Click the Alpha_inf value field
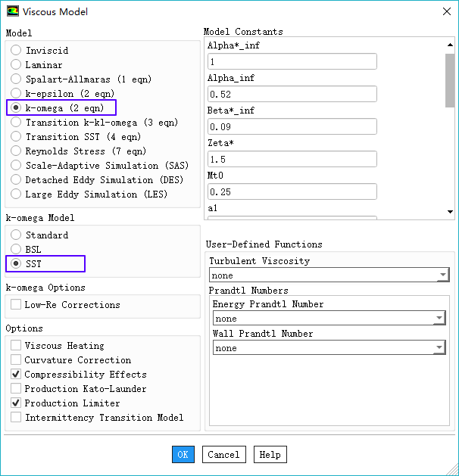 coord(292,94)
